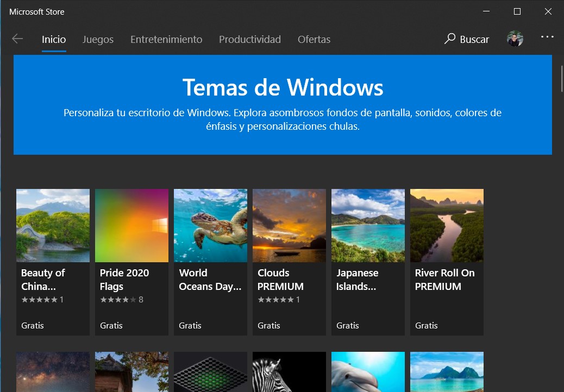Open the Japanese Islands theme tile
564x392 pixels.
[x=368, y=225]
